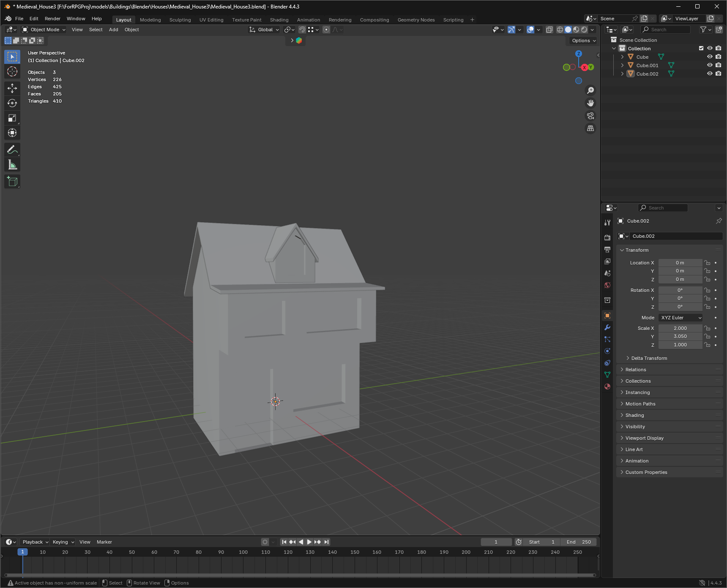The width and height of the screenshot is (727, 588).
Task: Disable Cube.002 in renders camera icon
Action: [x=718, y=73]
